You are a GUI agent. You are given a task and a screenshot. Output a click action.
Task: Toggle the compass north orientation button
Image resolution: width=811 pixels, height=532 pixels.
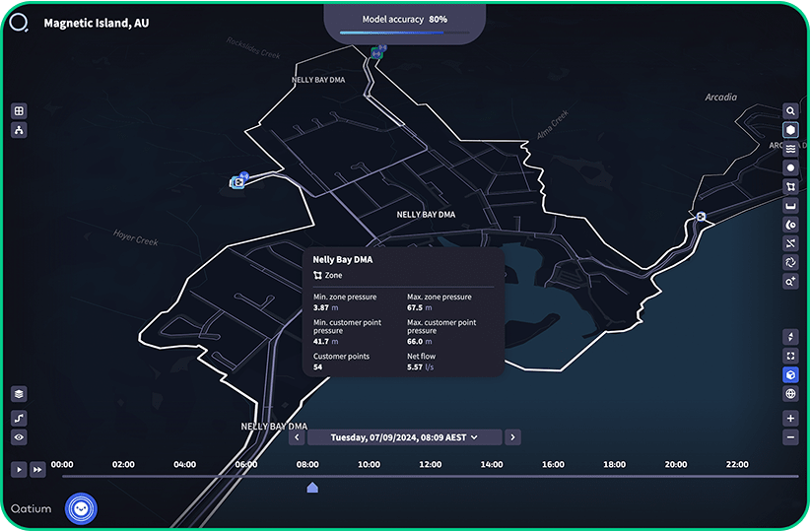(790, 337)
